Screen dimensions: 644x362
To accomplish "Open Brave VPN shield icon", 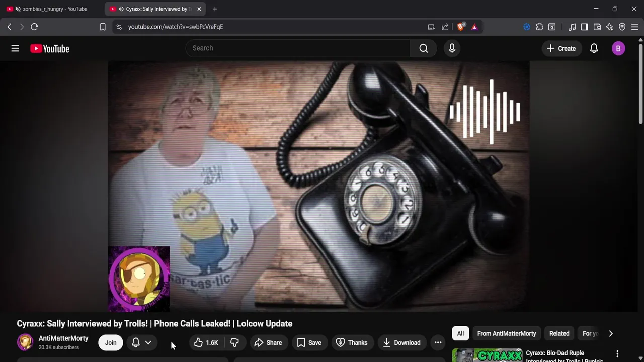I will (x=622, y=27).
